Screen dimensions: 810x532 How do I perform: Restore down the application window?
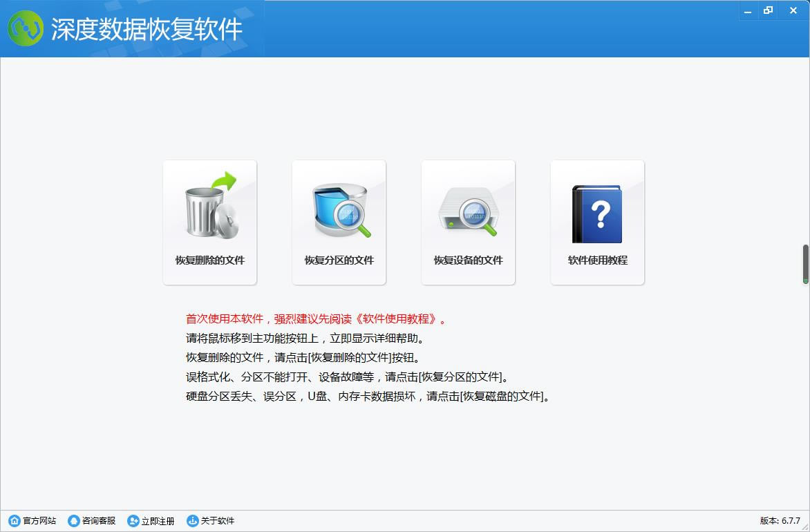(768, 11)
